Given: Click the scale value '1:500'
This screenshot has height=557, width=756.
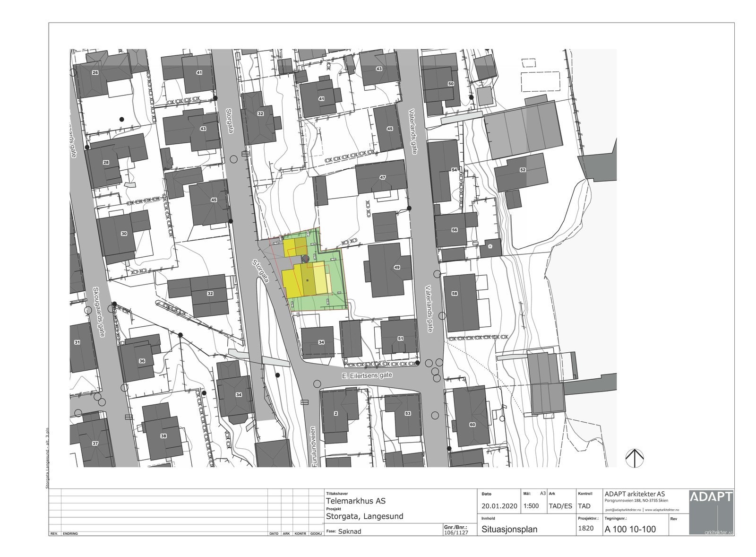Looking at the screenshot, I should (x=531, y=505).
